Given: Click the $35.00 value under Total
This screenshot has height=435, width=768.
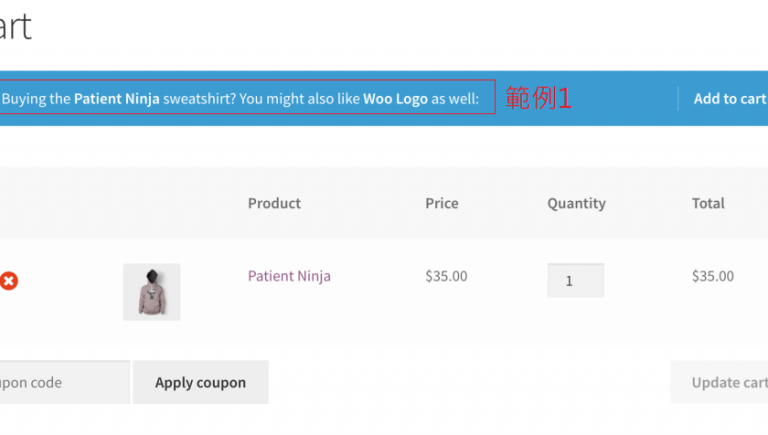Looking at the screenshot, I should 712,276.
